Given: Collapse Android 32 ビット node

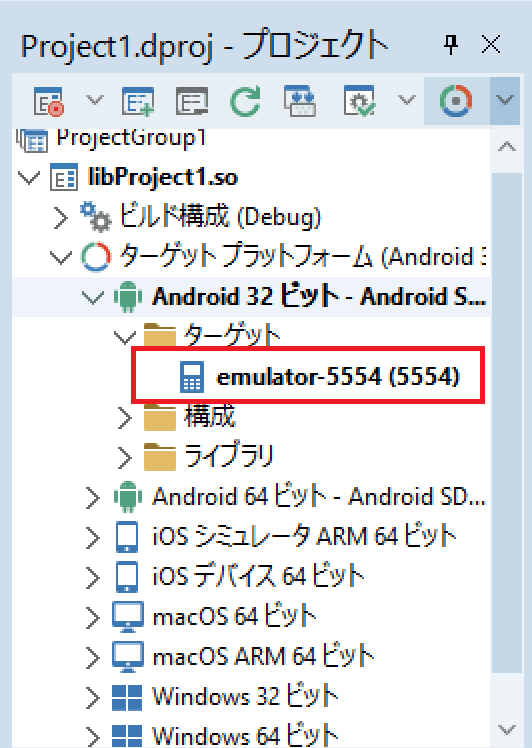Looking at the screenshot, I should point(92,298).
